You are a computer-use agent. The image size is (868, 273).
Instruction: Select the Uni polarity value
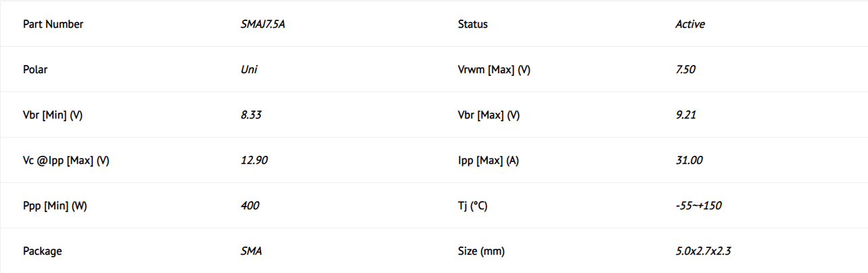249,69
